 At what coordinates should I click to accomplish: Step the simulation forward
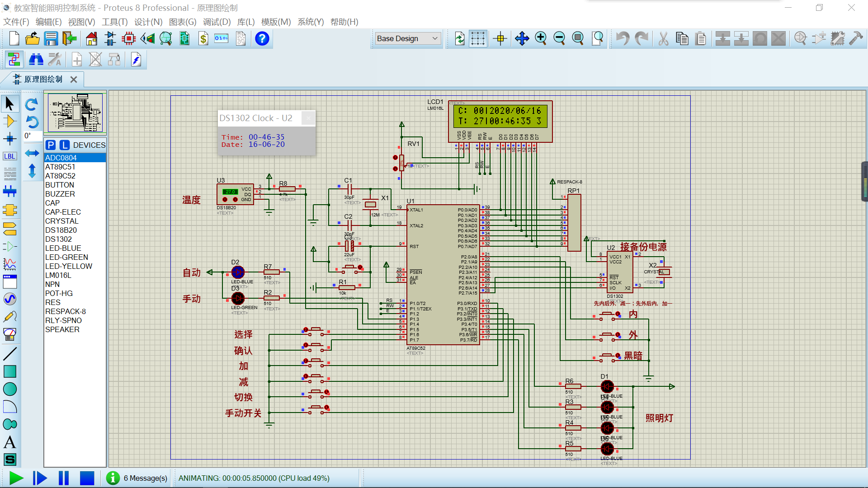pos(40,478)
